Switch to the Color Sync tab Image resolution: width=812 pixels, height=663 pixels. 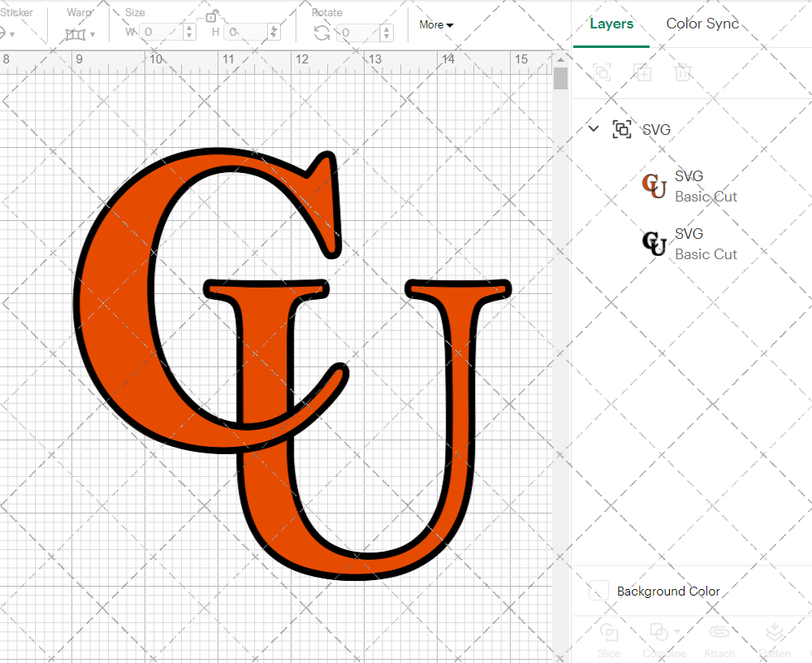coord(702,24)
